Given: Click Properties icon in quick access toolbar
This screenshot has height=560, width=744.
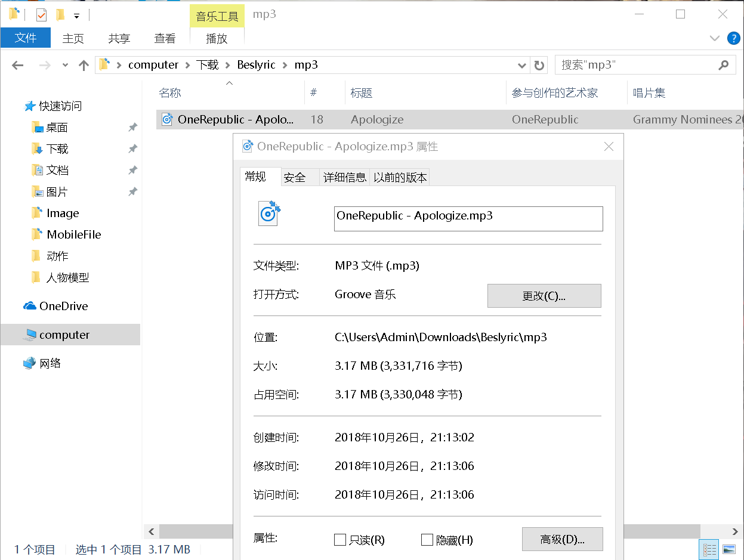Looking at the screenshot, I should (x=41, y=15).
